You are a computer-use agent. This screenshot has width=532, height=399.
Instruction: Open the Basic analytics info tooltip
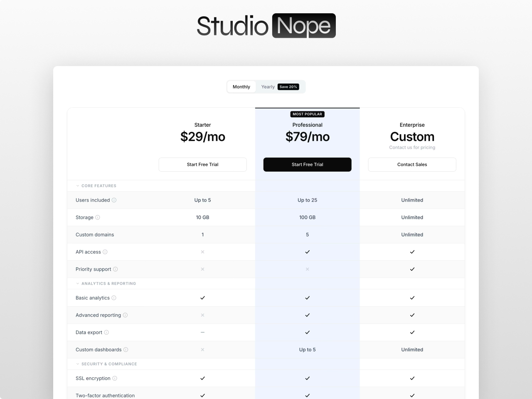pyautogui.click(x=113, y=298)
